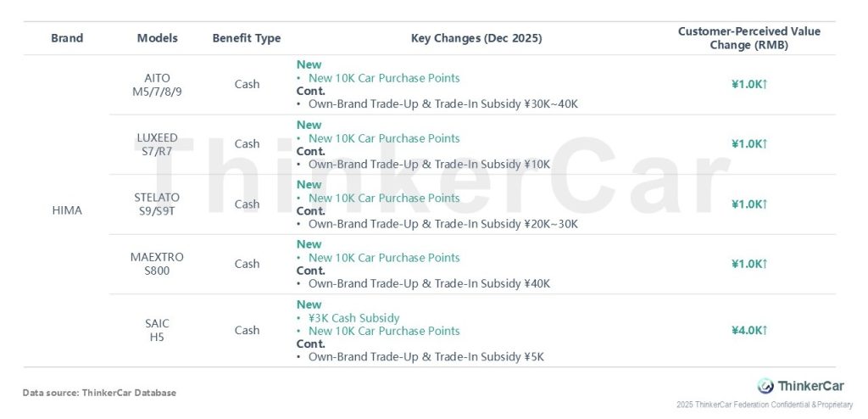The width and height of the screenshot is (868, 419).
Task: Click the HIMA brand cell
Action: [67, 210]
